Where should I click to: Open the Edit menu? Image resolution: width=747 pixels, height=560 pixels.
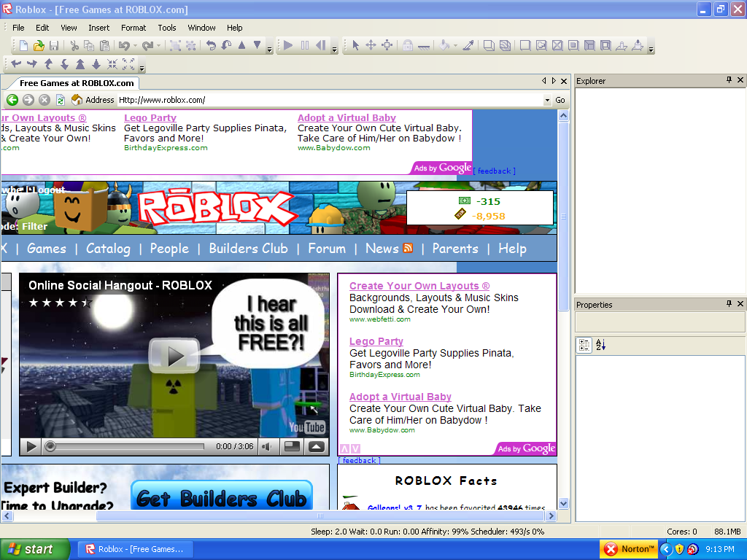42,28
